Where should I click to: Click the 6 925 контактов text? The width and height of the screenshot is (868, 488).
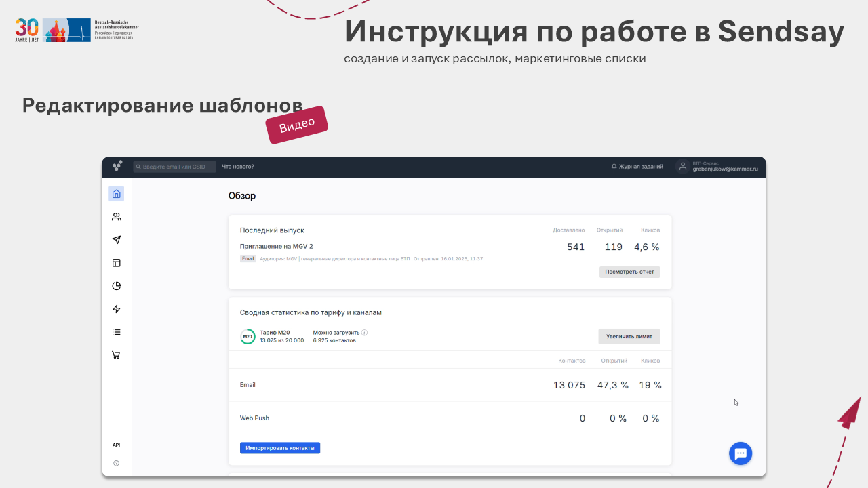click(334, 340)
